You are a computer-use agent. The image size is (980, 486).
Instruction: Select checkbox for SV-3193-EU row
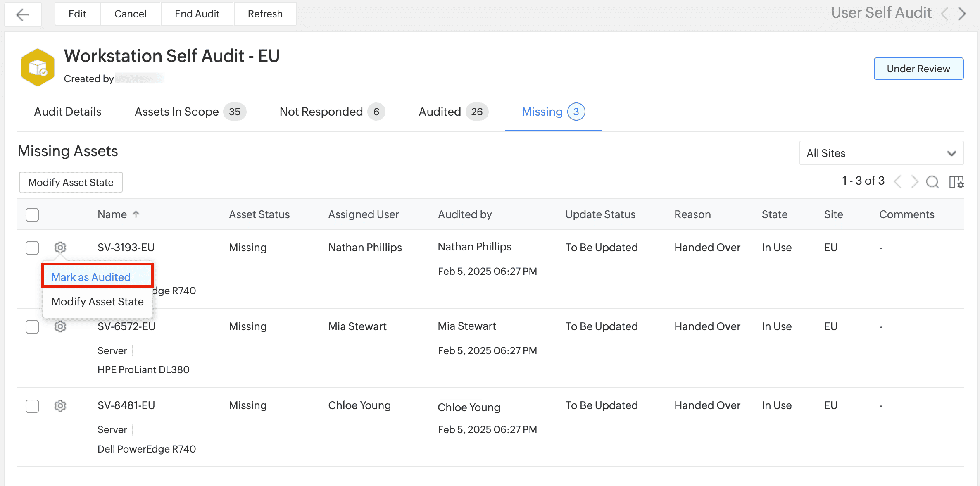point(32,248)
